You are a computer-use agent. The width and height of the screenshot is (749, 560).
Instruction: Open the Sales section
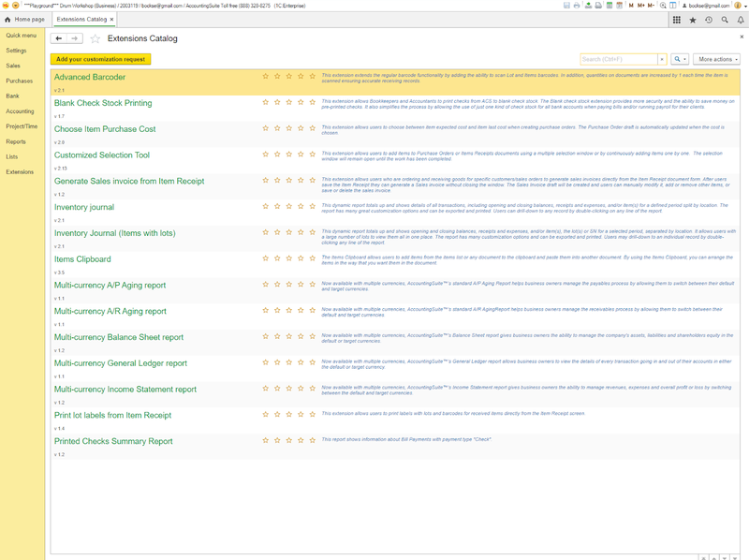13,66
